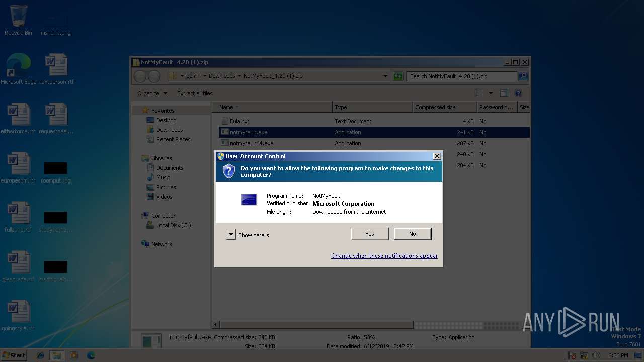Select Libraries in the navigation pane
Viewport: 644px width, 362px height.
coord(162,158)
